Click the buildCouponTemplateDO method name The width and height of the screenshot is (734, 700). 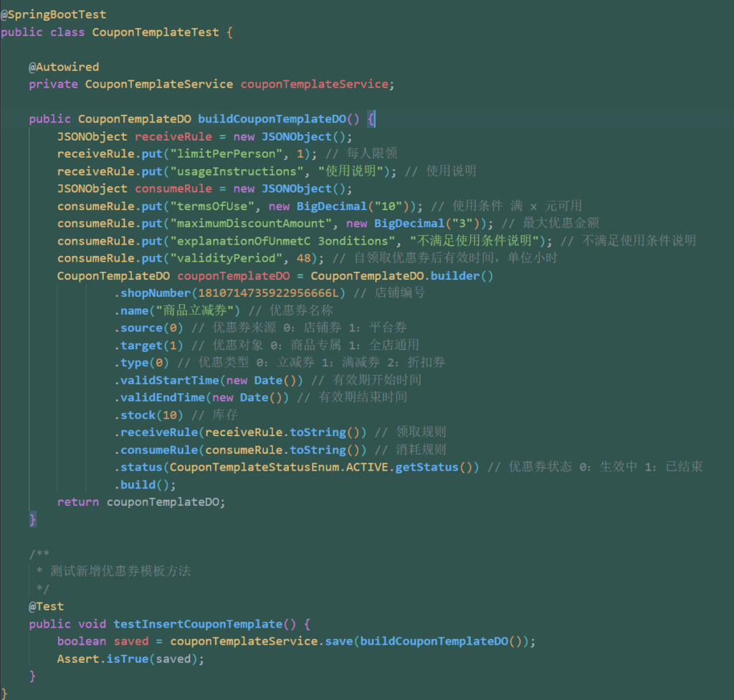[x=272, y=119]
